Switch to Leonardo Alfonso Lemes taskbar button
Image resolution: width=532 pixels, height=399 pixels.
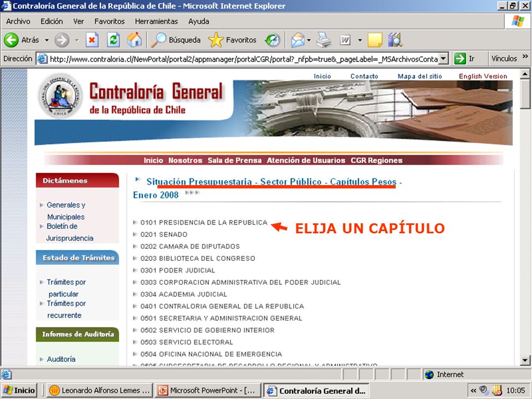(100, 391)
